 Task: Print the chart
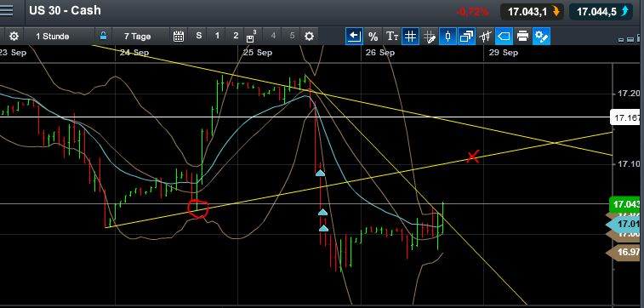[x=522, y=37]
